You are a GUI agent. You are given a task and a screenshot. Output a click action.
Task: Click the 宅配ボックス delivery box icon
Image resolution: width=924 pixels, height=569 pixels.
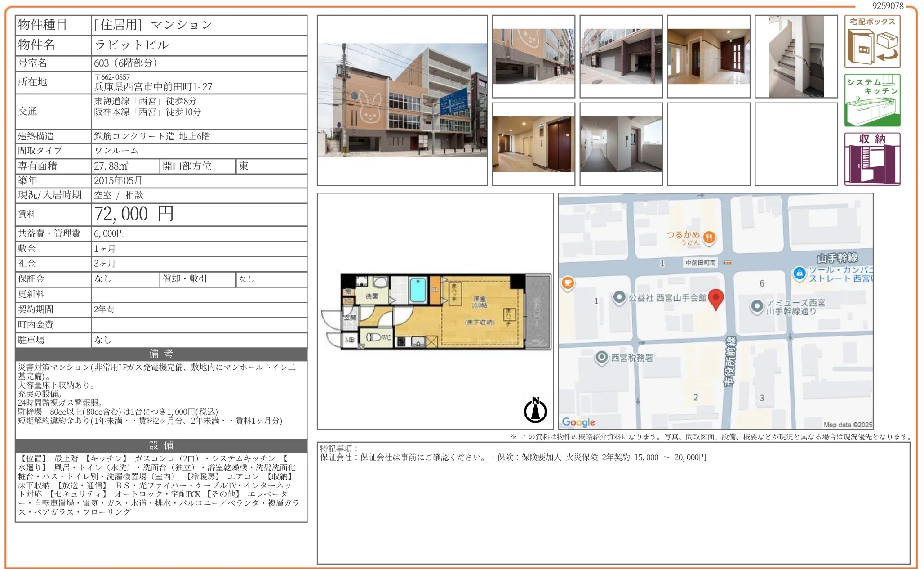tap(872, 42)
